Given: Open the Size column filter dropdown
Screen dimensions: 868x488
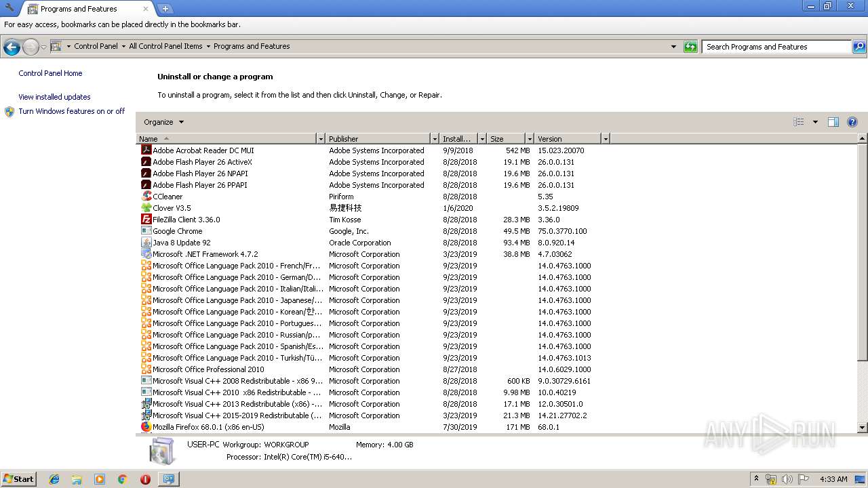Looking at the screenshot, I should coord(530,139).
